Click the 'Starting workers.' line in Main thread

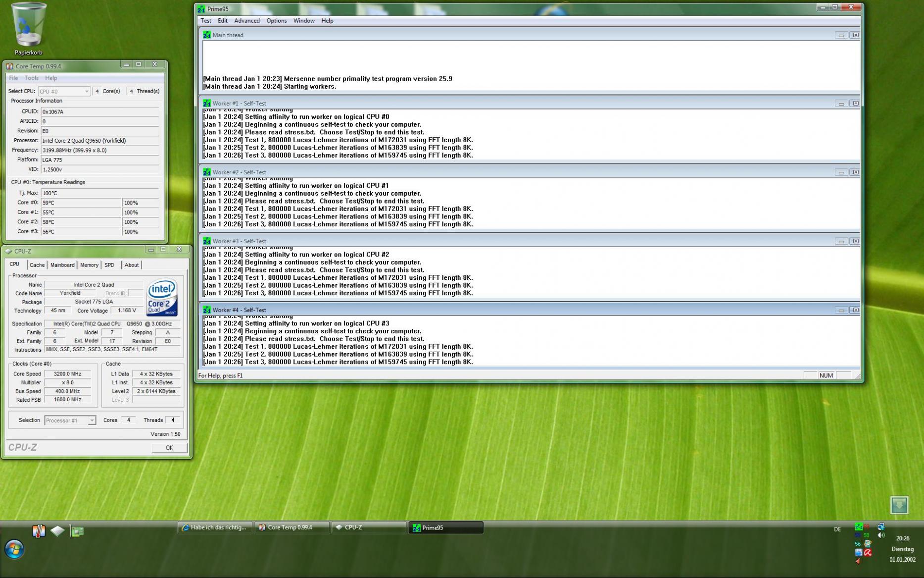click(x=270, y=86)
